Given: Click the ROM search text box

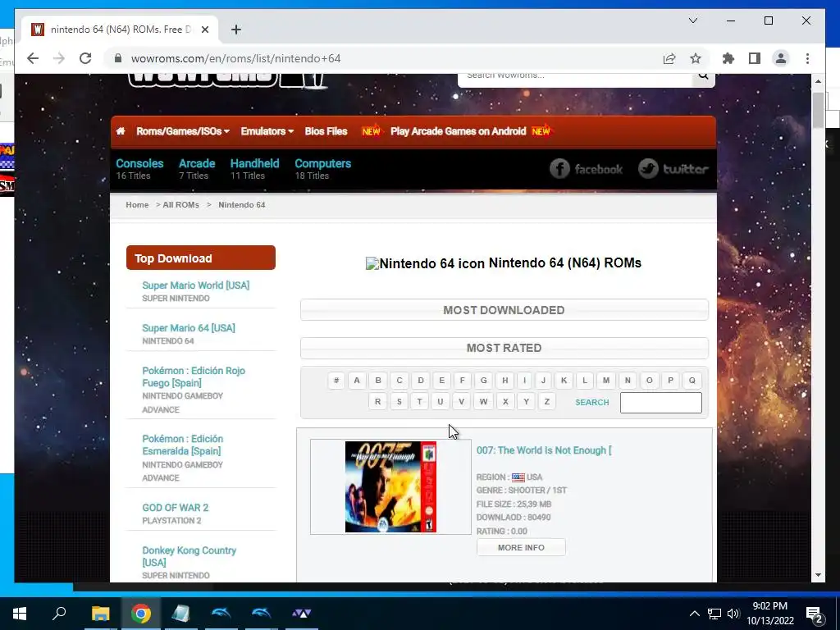Looking at the screenshot, I should click(660, 402).
